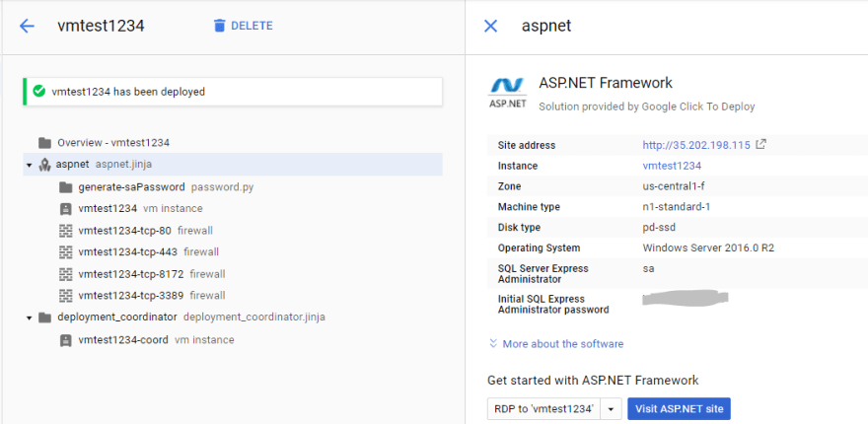Select the aspnet aspnet.jinja row

[x=233, y=165]
